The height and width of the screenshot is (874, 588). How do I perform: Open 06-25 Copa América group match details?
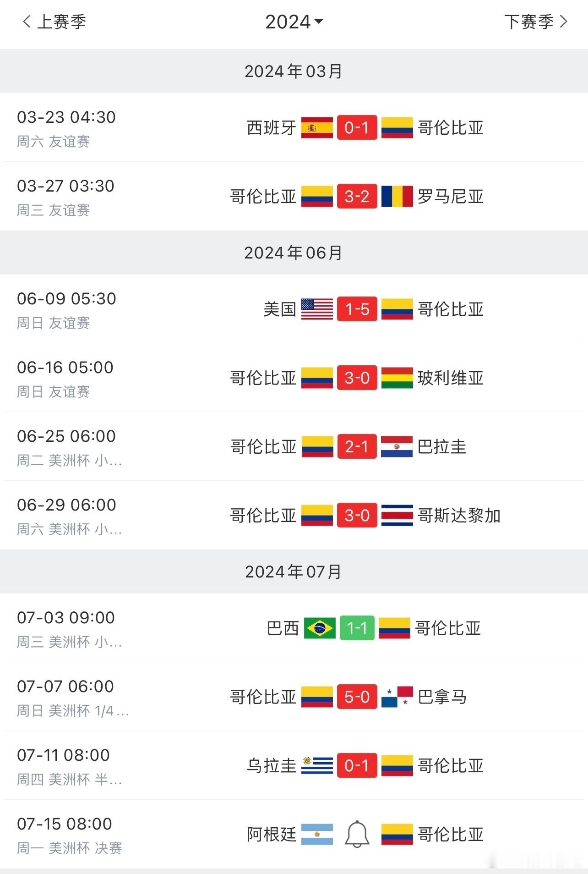pyautogui.click(x=294, y=446)
